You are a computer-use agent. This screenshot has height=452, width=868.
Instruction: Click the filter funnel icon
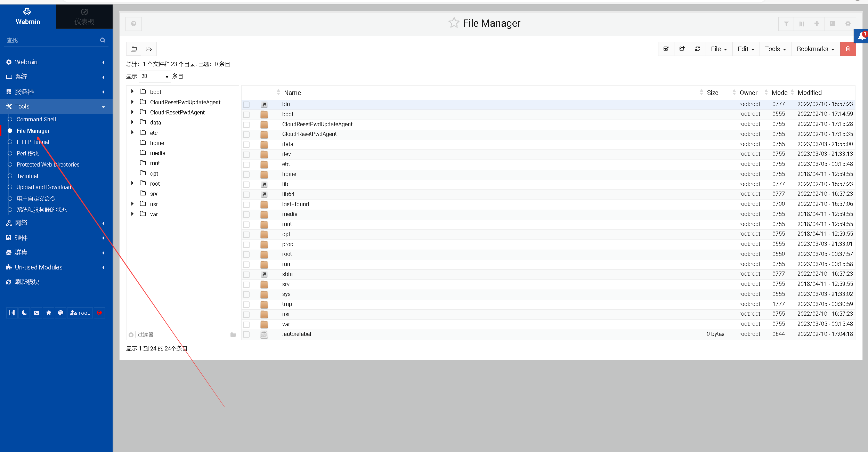coord(786,24)
